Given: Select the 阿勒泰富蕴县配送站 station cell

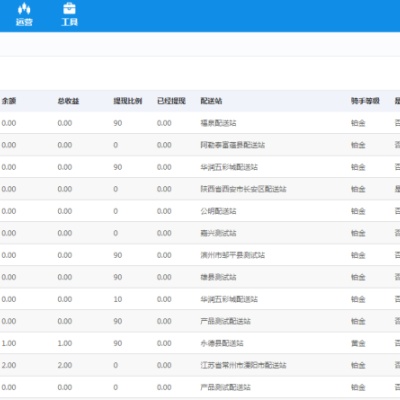Looking at the screenshot, I should tap(233, 145).
